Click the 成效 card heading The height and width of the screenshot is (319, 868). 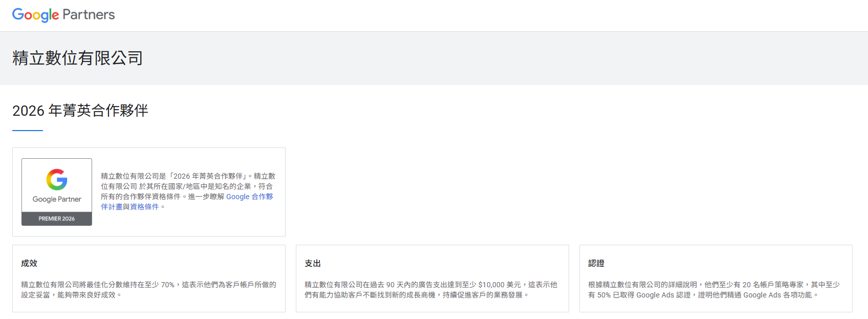[29, 263]
